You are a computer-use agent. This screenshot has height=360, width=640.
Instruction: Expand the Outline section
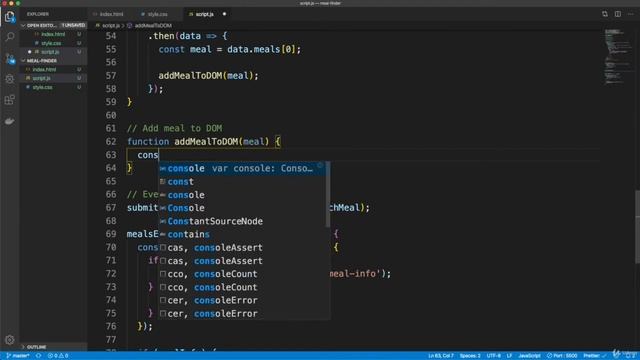pyautogui.click(x=53, y=347)
